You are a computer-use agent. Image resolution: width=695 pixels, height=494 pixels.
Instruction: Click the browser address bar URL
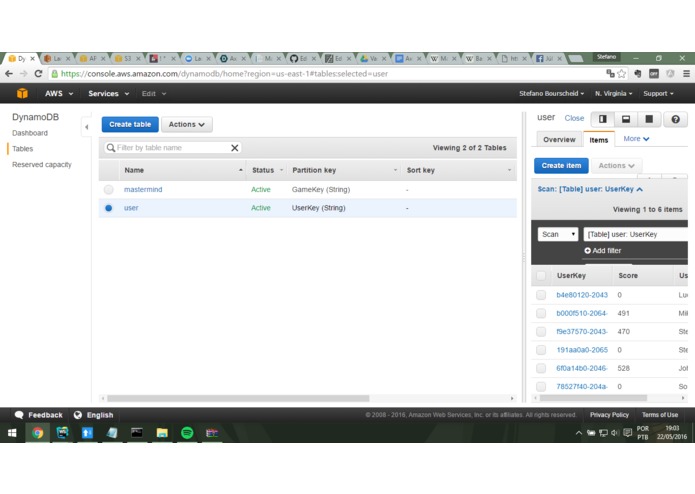click(x=224, y=74)
